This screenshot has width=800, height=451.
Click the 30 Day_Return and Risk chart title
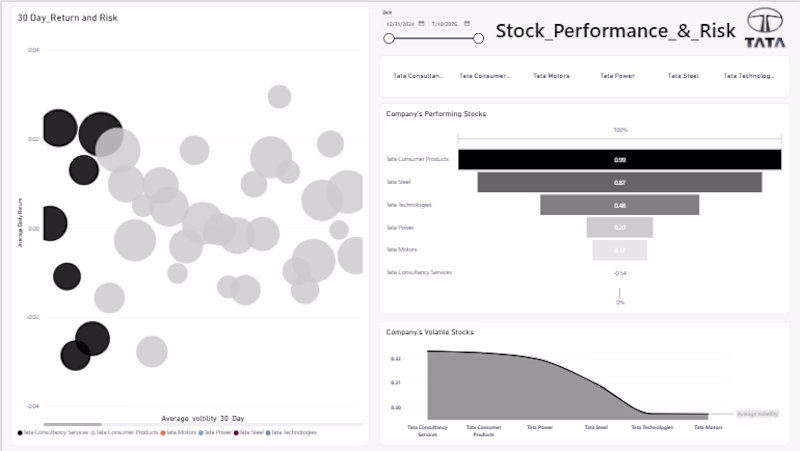67,18
